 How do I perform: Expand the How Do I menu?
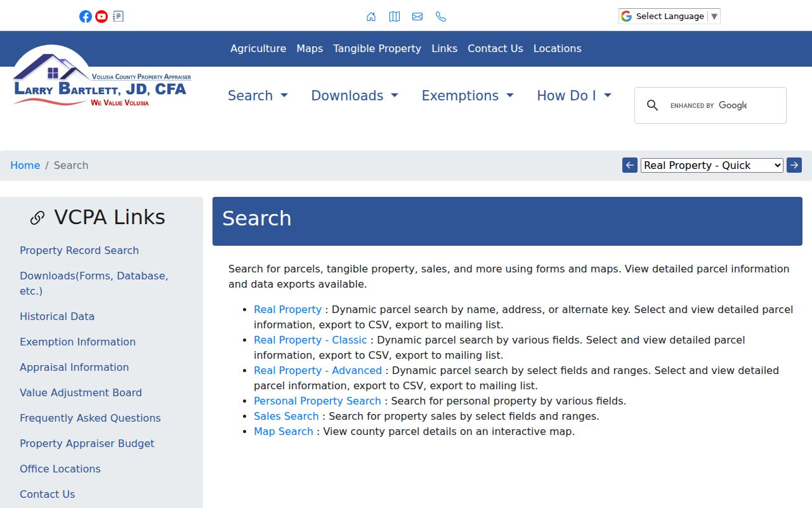(574, 96)
